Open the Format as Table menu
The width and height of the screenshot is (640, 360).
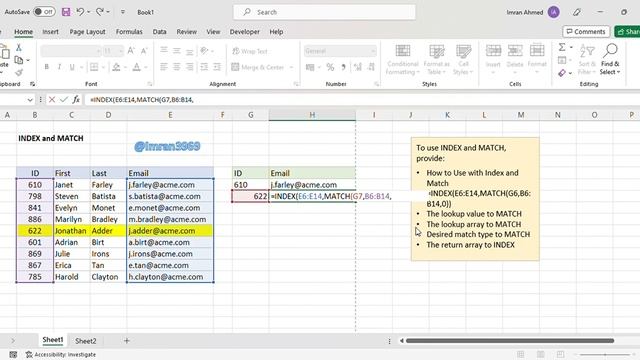436,60
